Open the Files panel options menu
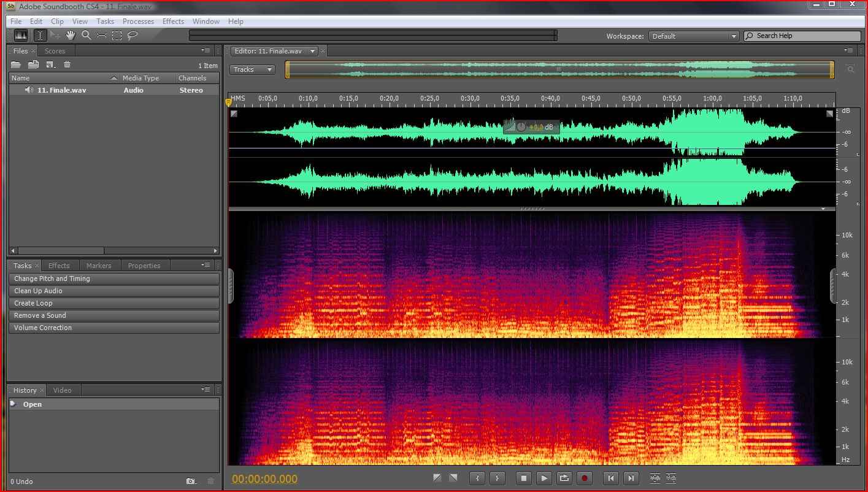This screenshot has height=492, width=868. (x=205, y=50)
